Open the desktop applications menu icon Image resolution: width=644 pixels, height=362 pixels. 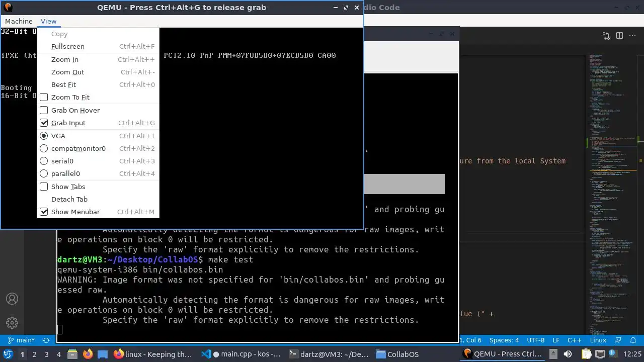[8, 354]
